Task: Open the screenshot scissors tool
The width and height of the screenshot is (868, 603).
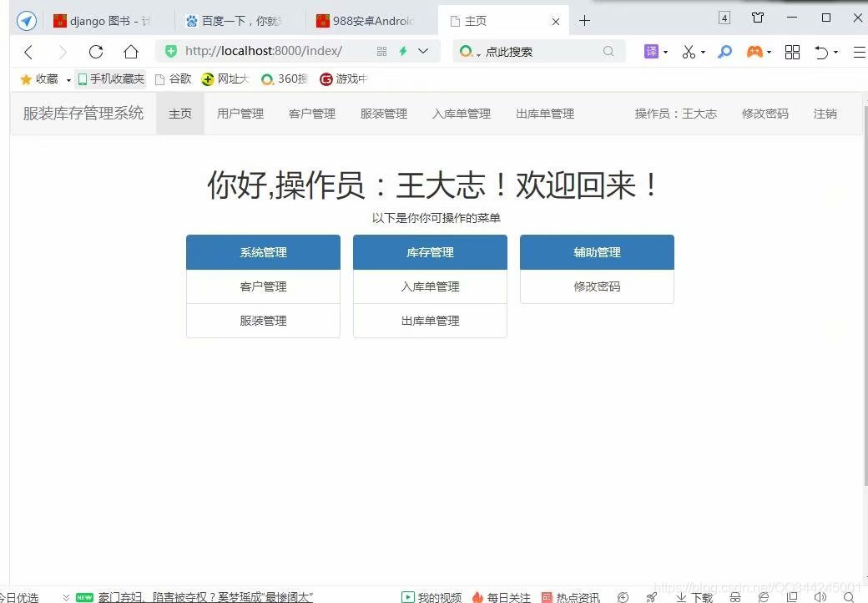Action: [x=688, y=51]
